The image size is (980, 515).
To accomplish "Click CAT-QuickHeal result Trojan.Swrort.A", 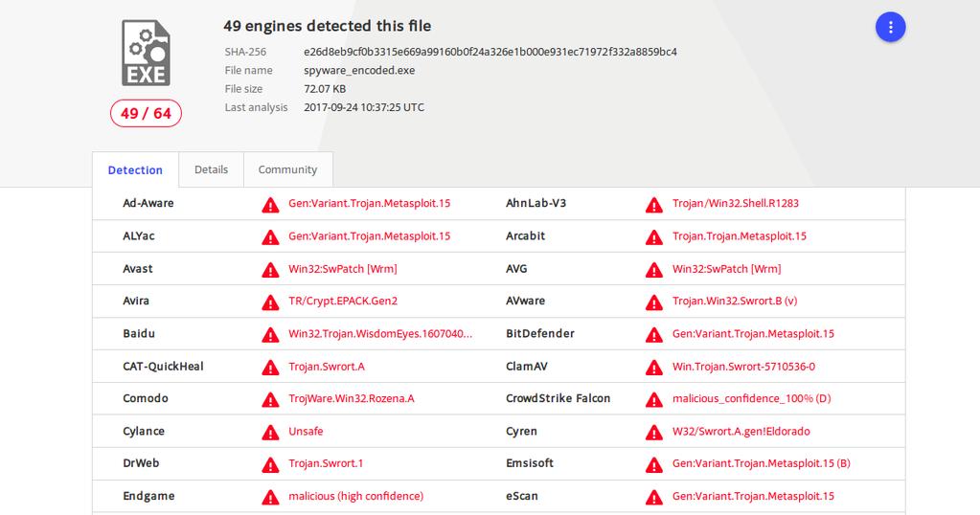I will tap(327, 367).
